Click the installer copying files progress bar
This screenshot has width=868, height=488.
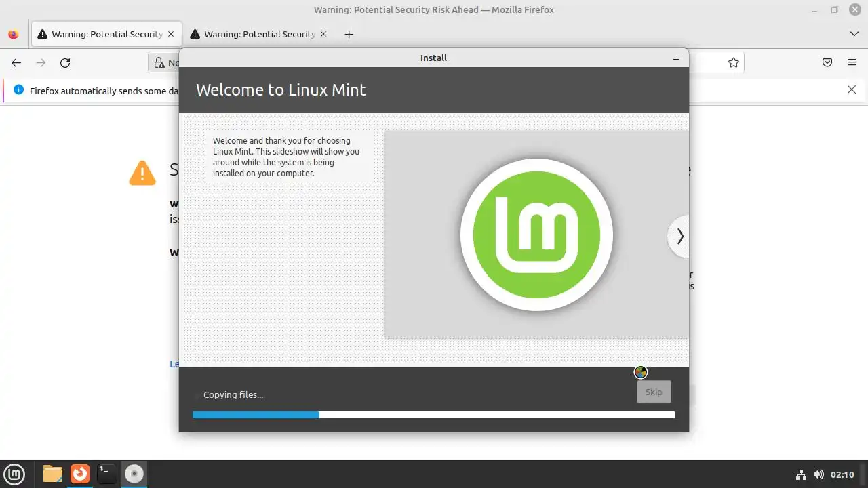pos(434,415)
